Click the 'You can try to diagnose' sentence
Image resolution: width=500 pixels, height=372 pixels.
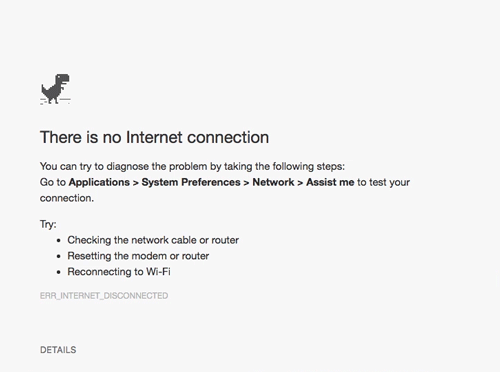pos(192,166)
